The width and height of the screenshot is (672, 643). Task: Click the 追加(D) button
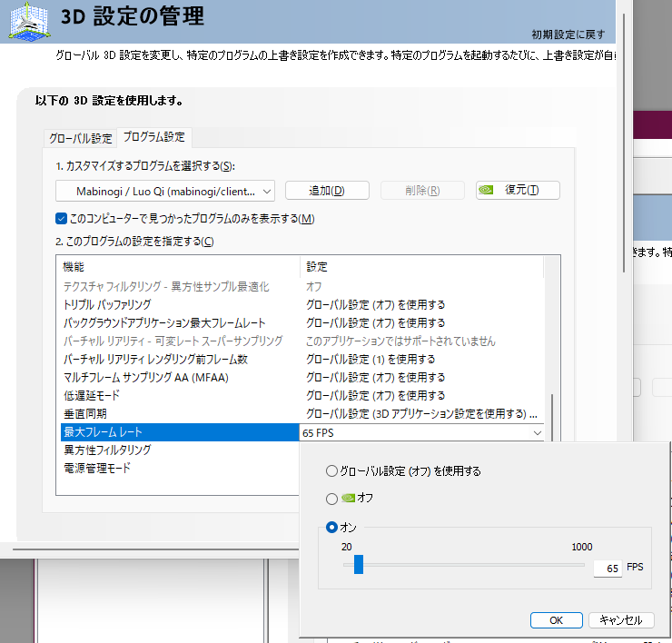click(327, 191)
